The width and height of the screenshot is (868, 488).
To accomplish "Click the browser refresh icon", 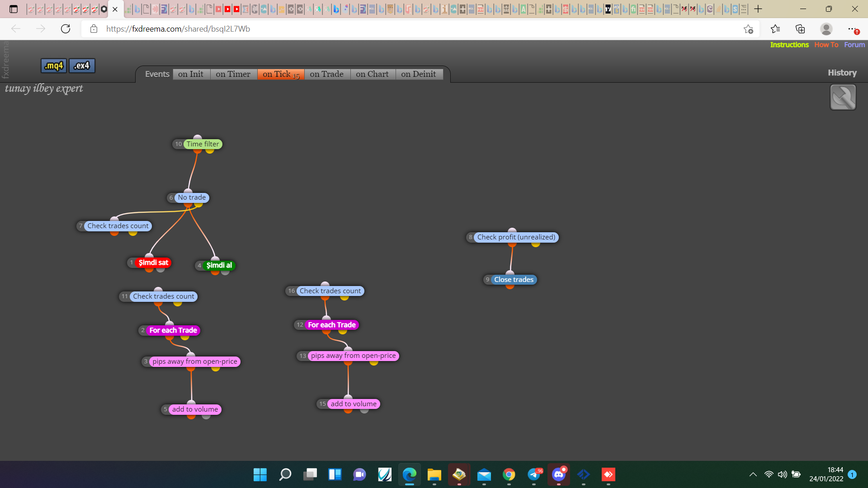I will 66,29.
